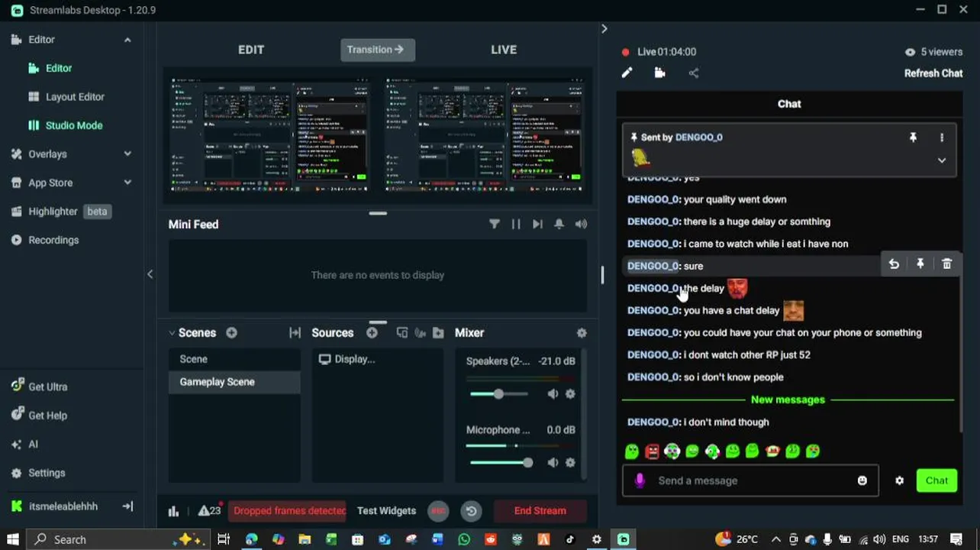Open the chat pop-out icon
The width and height of the screenshot is (980, 550).
tap(660, 73)
